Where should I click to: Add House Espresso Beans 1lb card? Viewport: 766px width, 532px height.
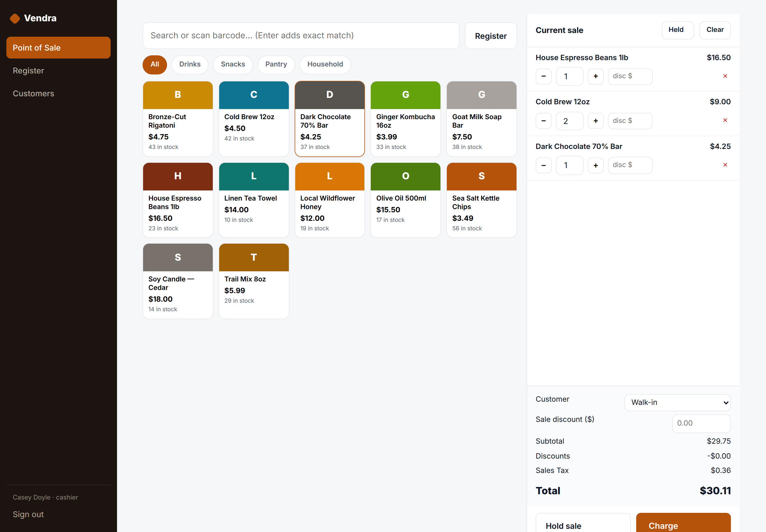click(178, 200)
